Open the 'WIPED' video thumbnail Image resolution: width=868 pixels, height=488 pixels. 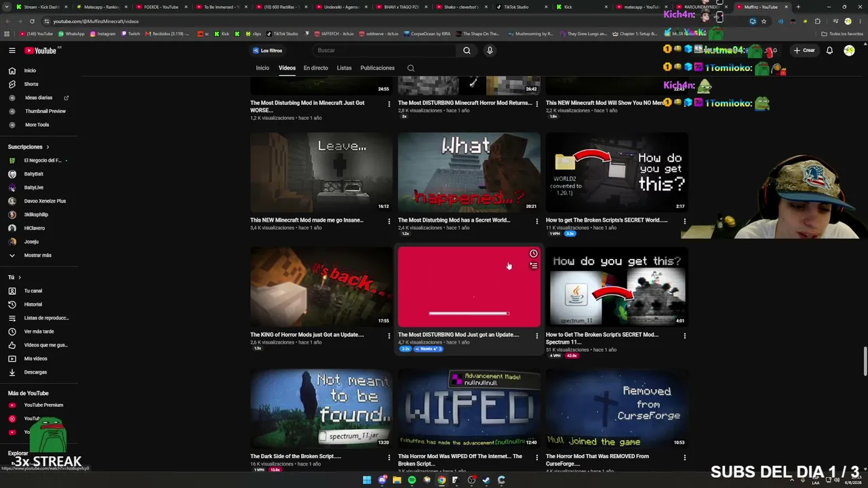pyautogui.click(x=469, y=409)
